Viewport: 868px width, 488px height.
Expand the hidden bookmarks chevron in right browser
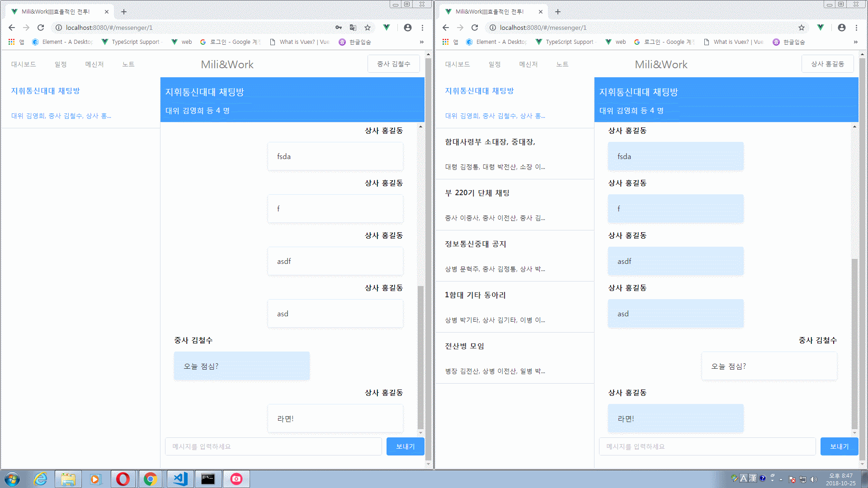click(855, 42)
